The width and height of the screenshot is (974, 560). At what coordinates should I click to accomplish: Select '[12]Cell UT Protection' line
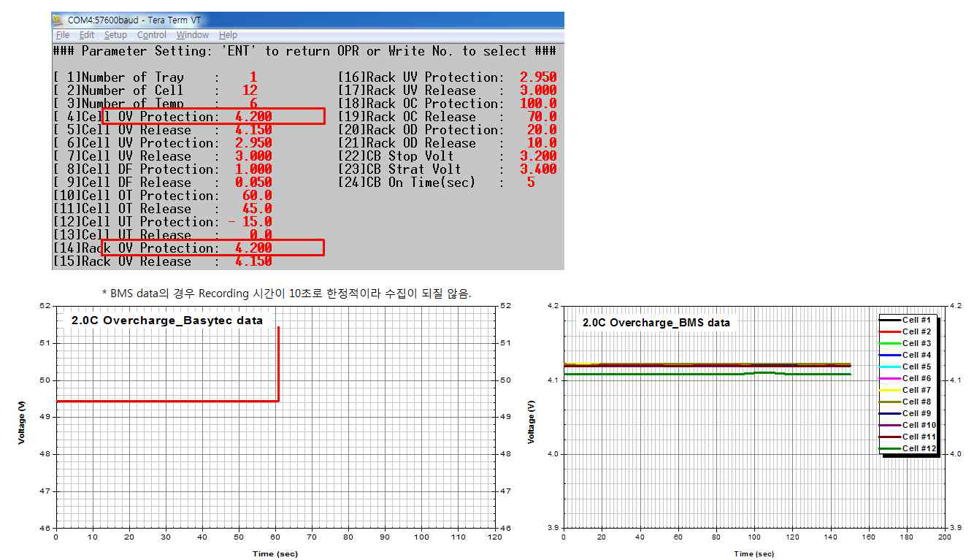(163, 222)
